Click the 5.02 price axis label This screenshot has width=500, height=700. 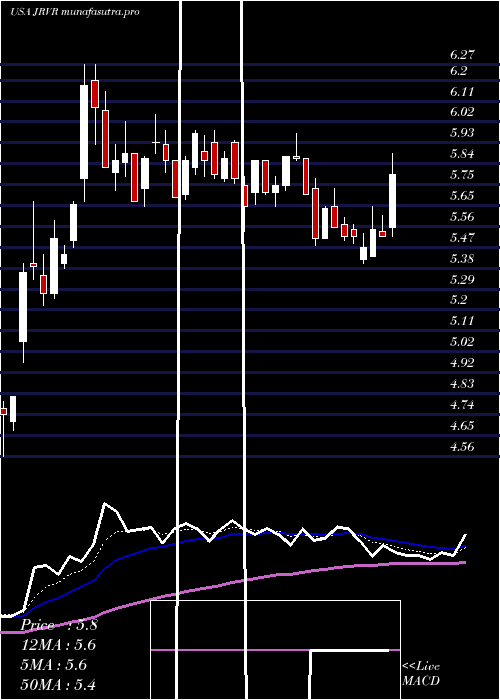click(x=462, y=342)
